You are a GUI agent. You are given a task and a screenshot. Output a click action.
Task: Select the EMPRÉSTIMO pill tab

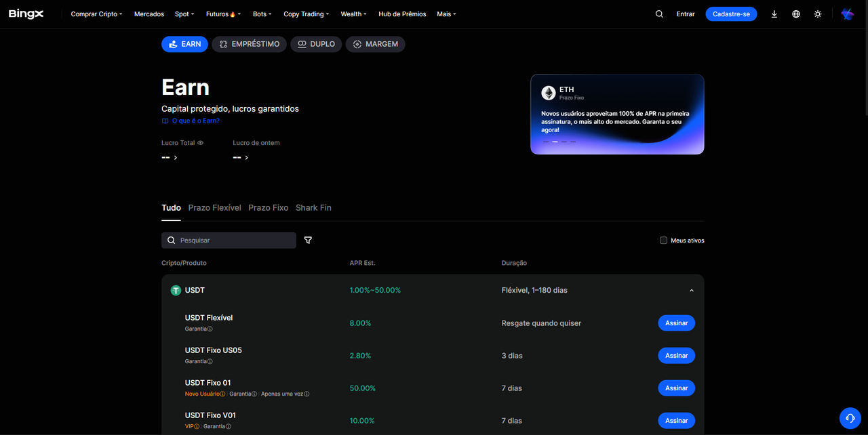click(249, 44)
